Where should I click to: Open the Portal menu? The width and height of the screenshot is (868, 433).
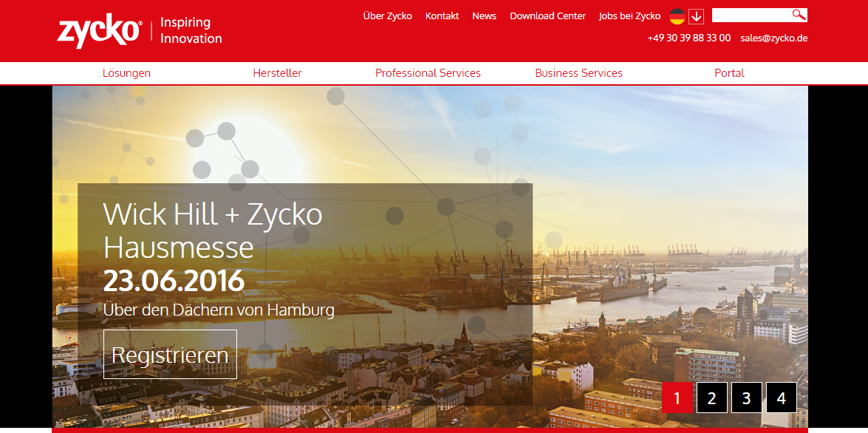(x=730, y=73)
